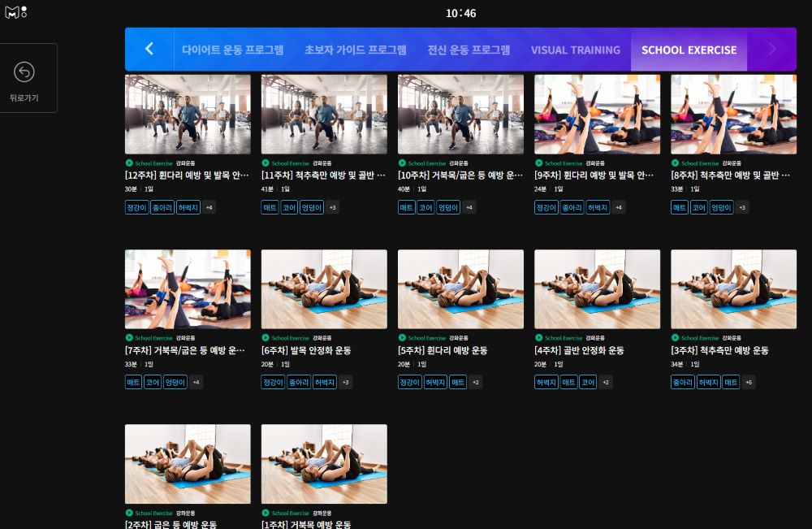Click the 엉덩이 tag on the 10주차 card
This screenshot has height=529, width=812.
pos(448,207)
